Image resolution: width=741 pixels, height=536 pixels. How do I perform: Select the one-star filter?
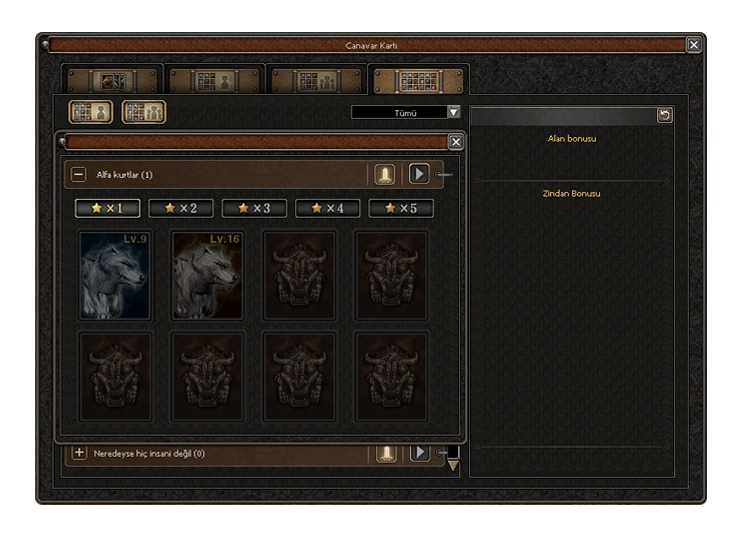(x=108, y=208)
